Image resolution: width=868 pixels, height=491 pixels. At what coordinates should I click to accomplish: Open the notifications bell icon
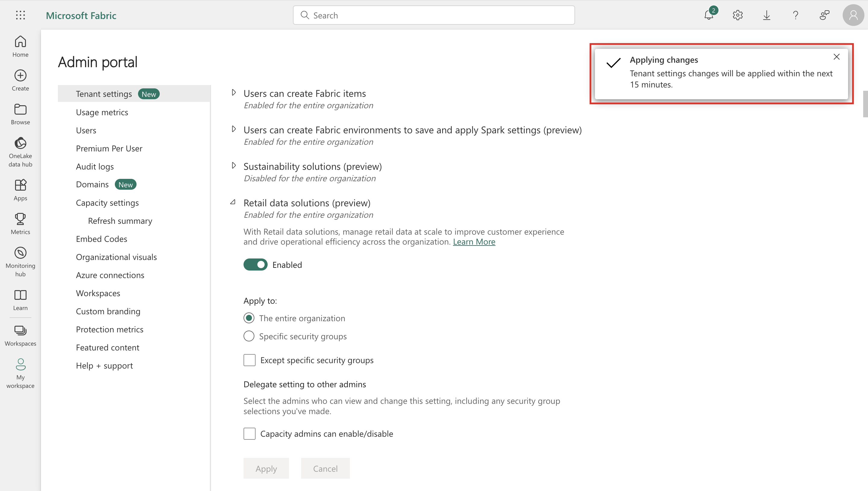[x=709, y=15]
